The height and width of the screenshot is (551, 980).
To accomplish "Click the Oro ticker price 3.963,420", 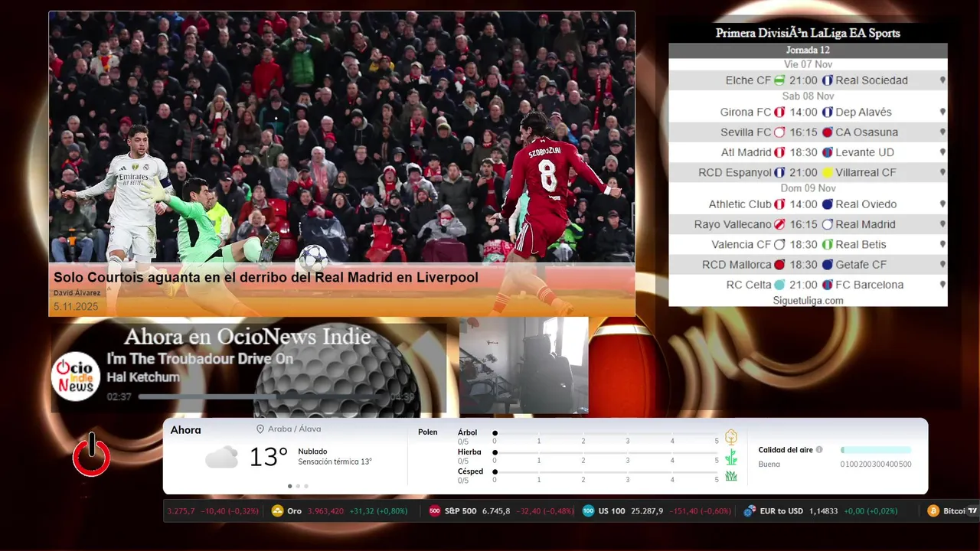I will (x=326, y=511).
